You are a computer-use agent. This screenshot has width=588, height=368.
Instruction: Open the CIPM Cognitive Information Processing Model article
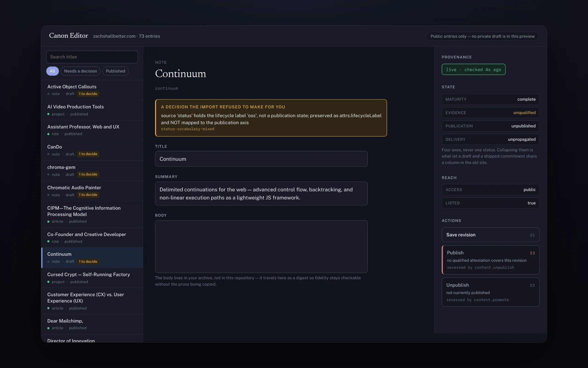click(92, 215)
